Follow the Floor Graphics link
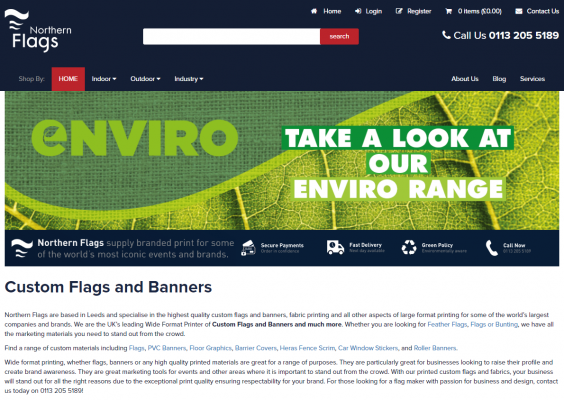The height and width of the screenshot is (400, 564). pyautogui.click(x=210, y=348)
